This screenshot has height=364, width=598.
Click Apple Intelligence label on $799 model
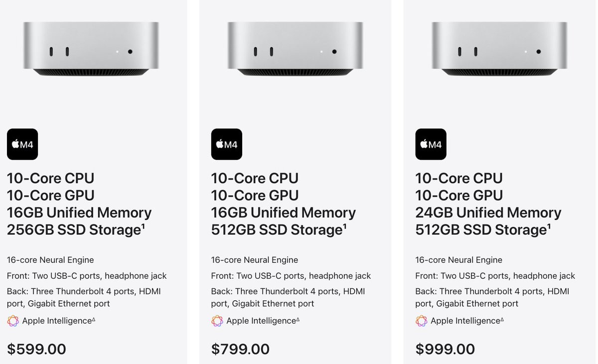(261, 321)
